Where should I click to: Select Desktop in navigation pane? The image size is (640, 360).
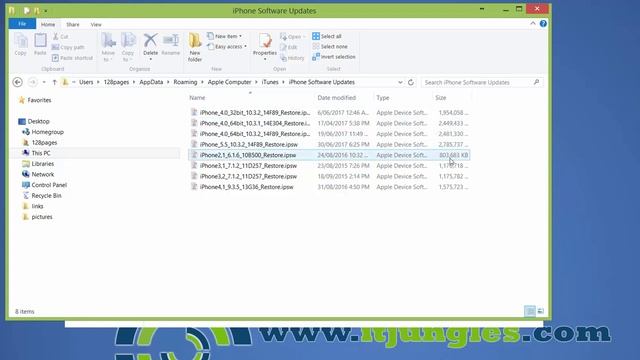(x=38, y=121)
